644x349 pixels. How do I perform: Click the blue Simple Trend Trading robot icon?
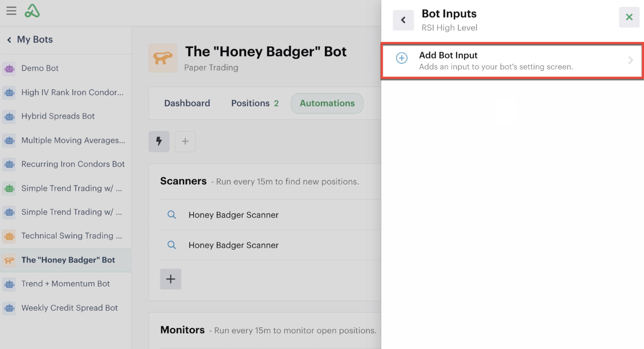point(9,212)
